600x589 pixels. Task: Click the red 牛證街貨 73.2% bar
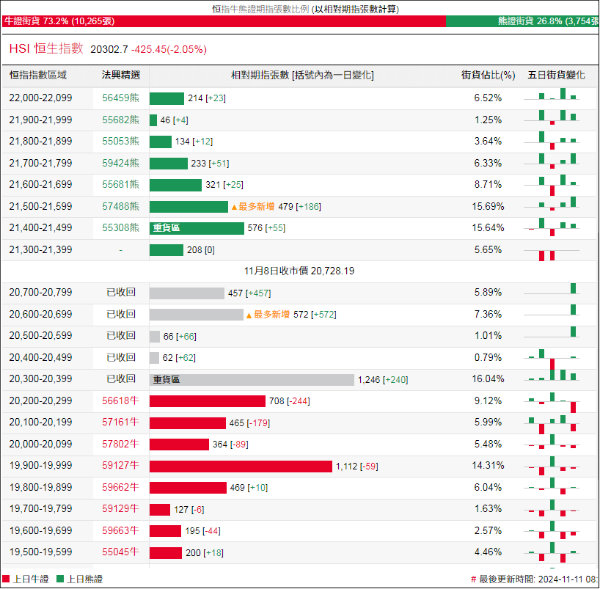click(x=224, y=21)
